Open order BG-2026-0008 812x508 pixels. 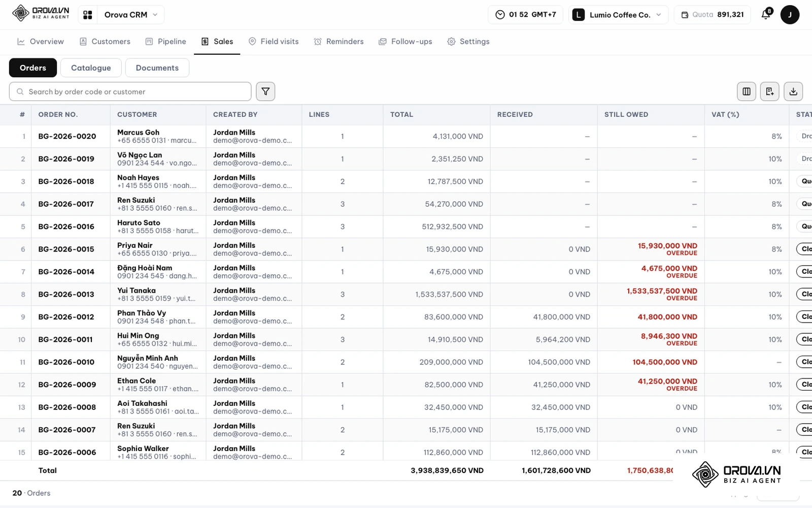pyautogui.click(x=67, y=407)
